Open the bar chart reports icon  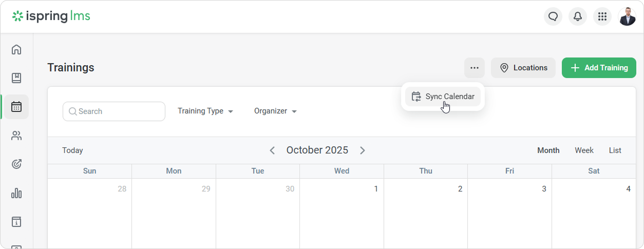tap(16, 193)
